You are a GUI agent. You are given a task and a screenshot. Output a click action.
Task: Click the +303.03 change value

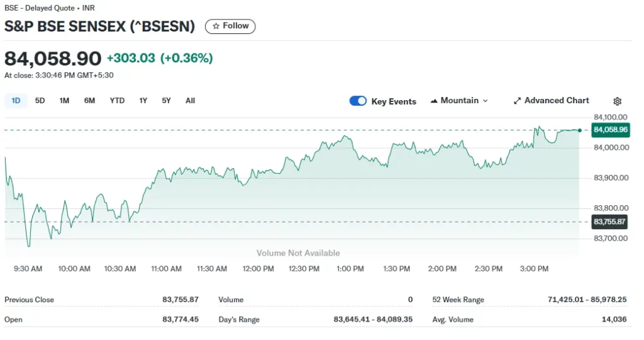[131, 58]
